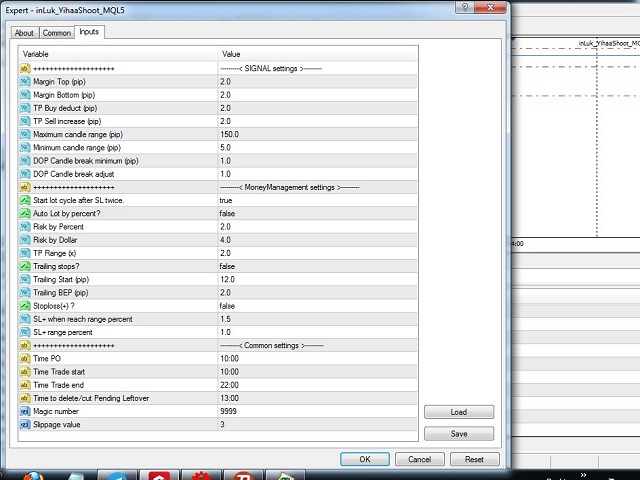Click the Time to delete/cut Pending Leftover label
The image size is (640, 480).
91,398
